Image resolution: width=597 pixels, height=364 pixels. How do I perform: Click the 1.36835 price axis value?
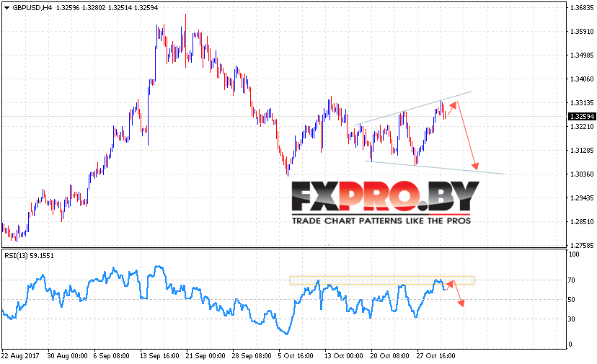pyautogui.click(x=582, y=8)
